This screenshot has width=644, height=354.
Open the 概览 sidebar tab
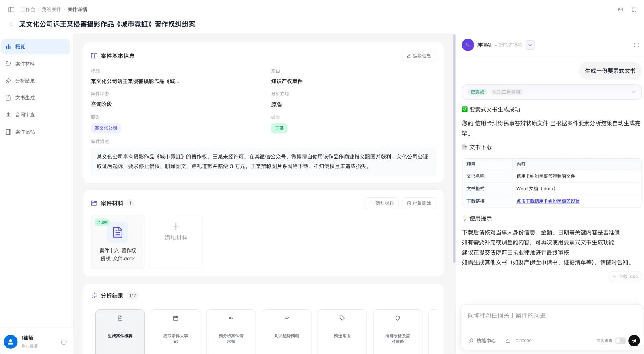pyautogui.click(x=35, y=47)
